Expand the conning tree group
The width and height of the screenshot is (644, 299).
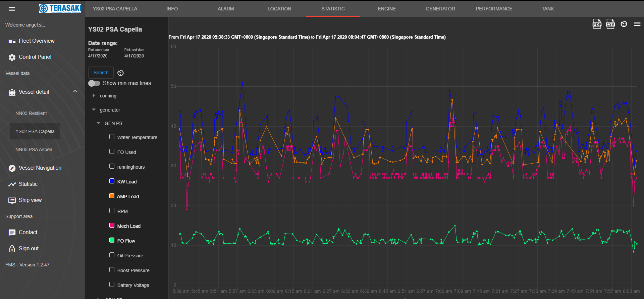tap(94, 96)
